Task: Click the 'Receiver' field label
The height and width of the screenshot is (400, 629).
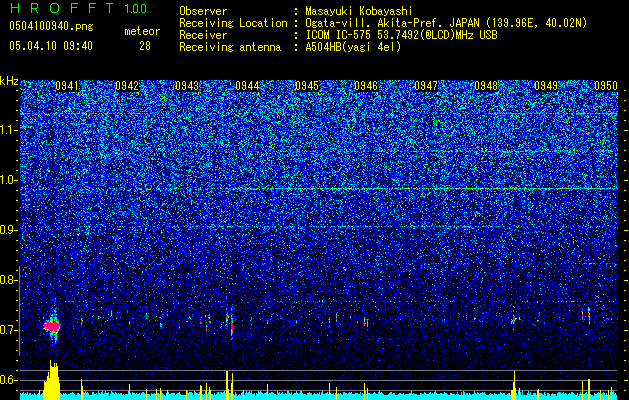Action: [x=203, y=35]
